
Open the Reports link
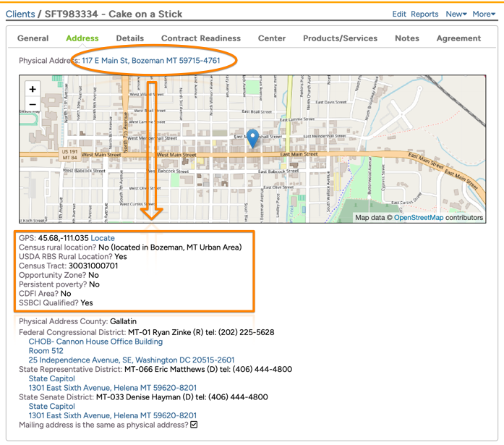coord(424,14)
